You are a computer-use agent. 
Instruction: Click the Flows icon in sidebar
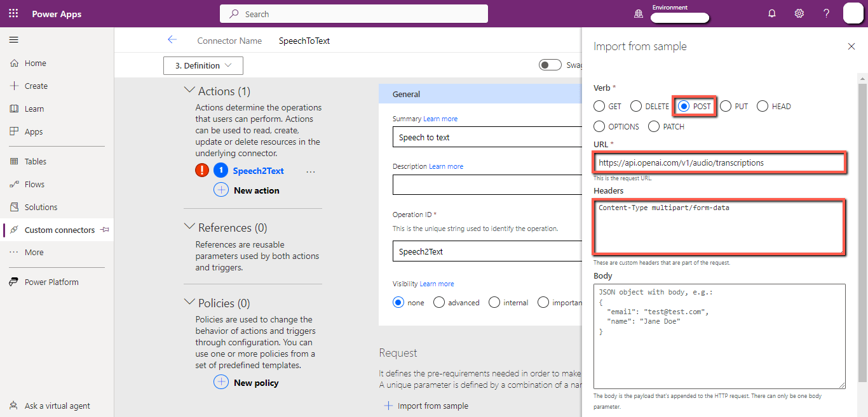[x=14, y=184]
